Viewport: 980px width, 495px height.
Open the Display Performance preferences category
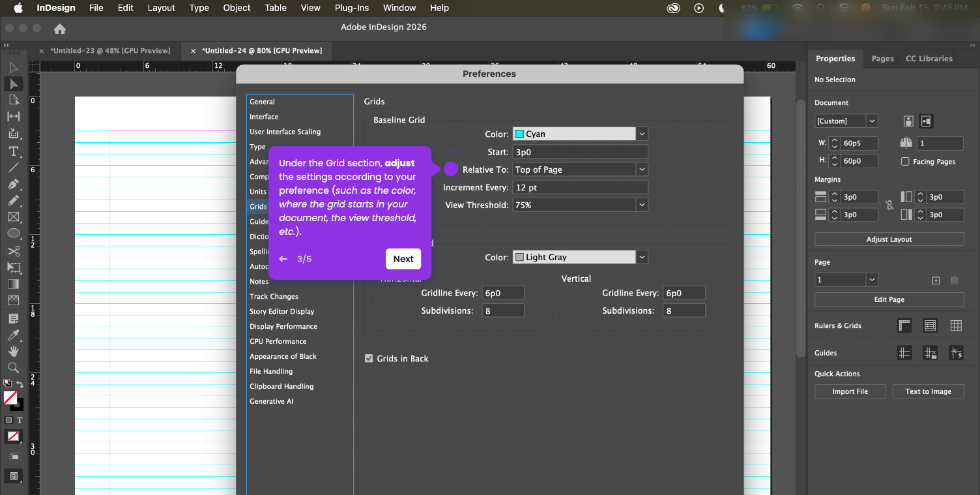tap(283, 326)
